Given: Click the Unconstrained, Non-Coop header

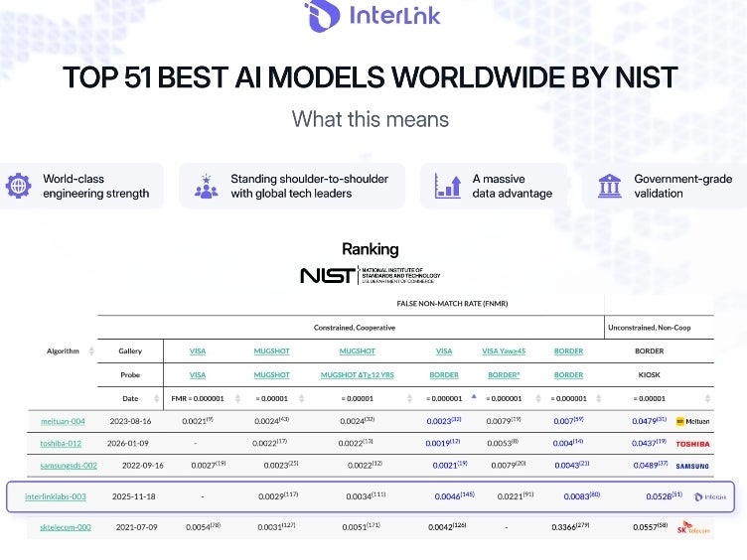Looking at the screenshot, I should pyautogui.click(x=650, y=328).
